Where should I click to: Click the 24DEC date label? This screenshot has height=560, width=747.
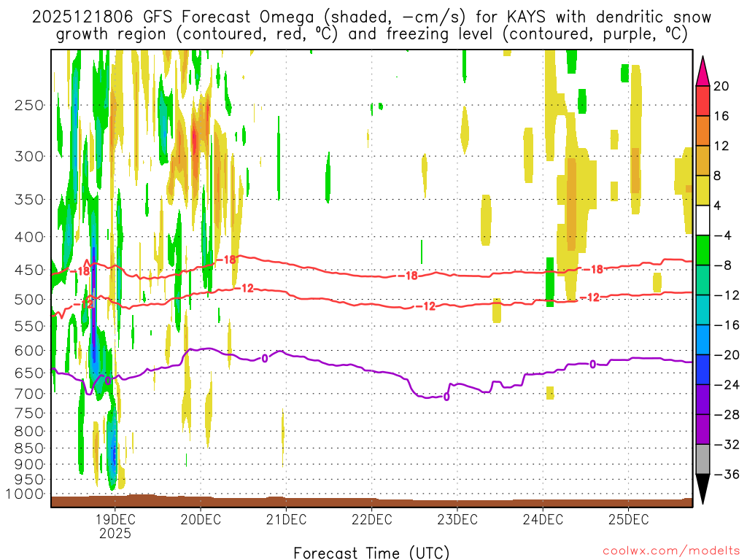[543, 519]
